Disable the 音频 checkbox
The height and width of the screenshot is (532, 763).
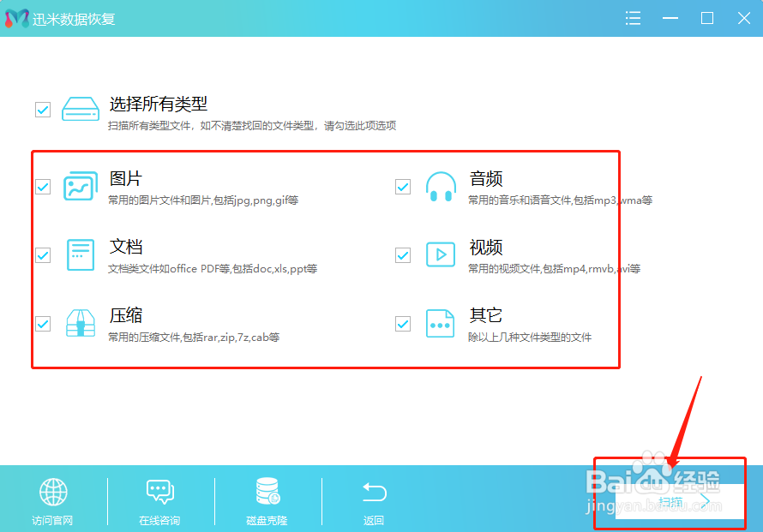tap(402, 186)
